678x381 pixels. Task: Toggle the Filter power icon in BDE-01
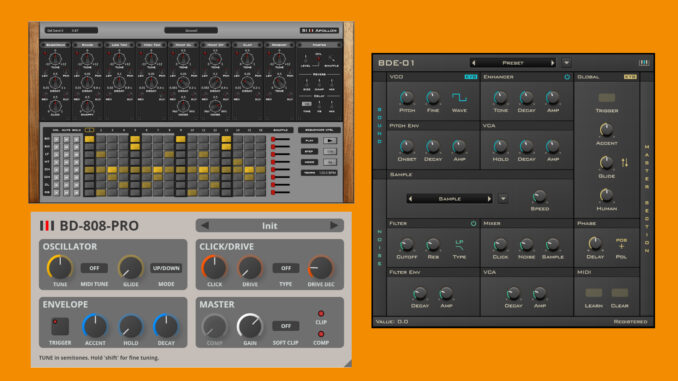tap(473, 223)
